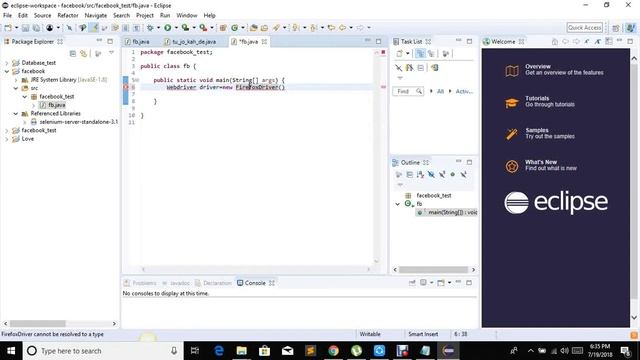Collapse the fb class in Outline
Screen dimensions: 640x360
(x=398, y=204)
